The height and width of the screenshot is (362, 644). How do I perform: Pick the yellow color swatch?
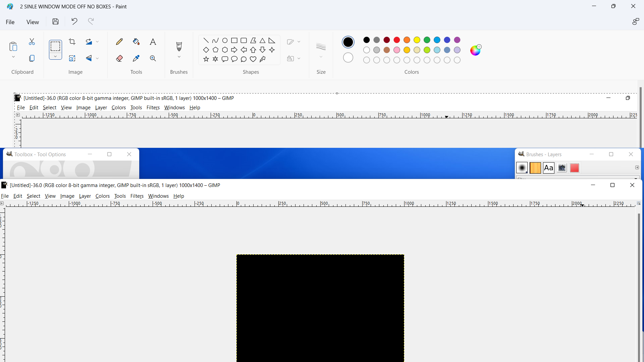[x=417, y=40]
